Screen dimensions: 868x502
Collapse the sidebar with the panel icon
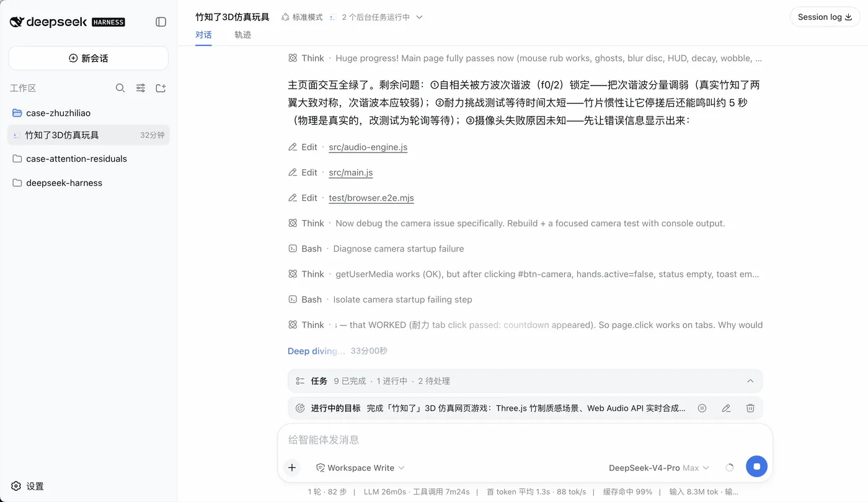[x=161, y=22]
